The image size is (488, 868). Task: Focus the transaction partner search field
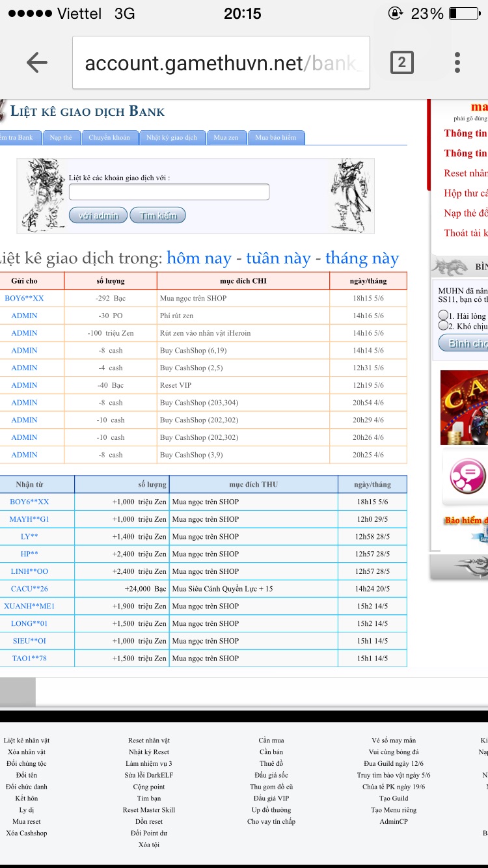coord(169,192)
